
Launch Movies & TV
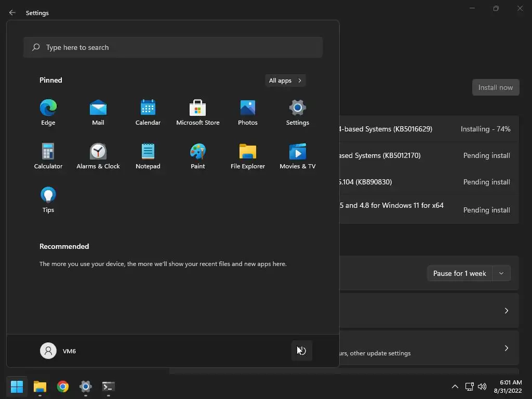tap(298, 156)
